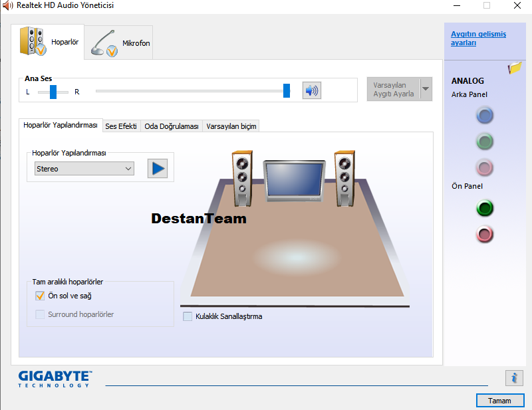The width and height of the screenshot is (532, 410).
Task: Open connector settings via the yellow folder icon
Action: point(515,66)
